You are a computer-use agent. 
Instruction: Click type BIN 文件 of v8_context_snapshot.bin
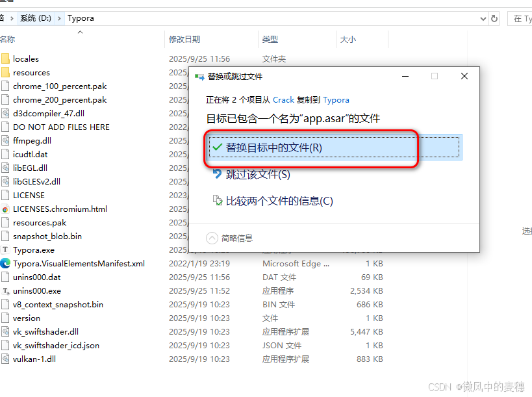pos(278,304)
